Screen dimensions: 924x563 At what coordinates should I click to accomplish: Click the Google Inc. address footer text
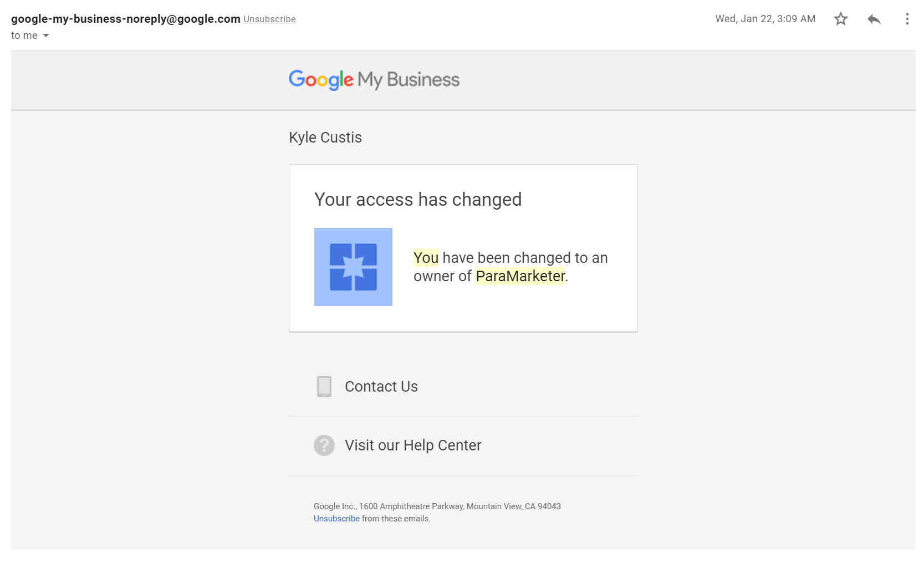437,506
